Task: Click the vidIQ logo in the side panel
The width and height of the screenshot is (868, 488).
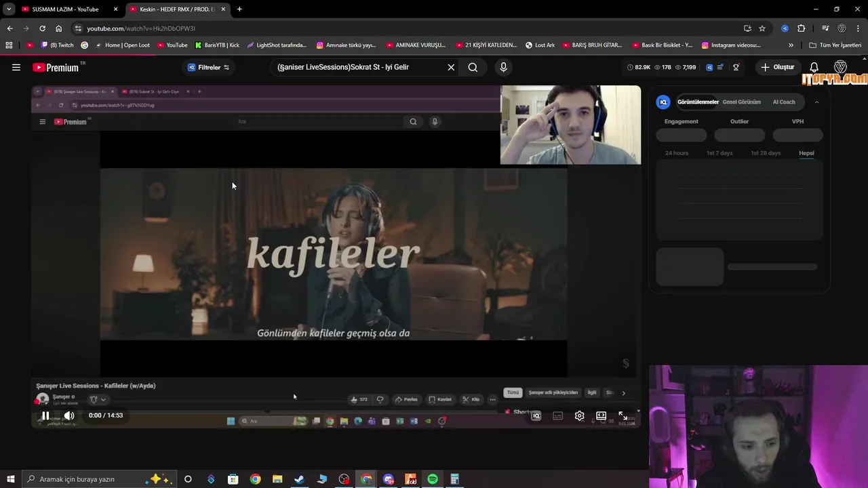Action: click(x=663, y=102)
